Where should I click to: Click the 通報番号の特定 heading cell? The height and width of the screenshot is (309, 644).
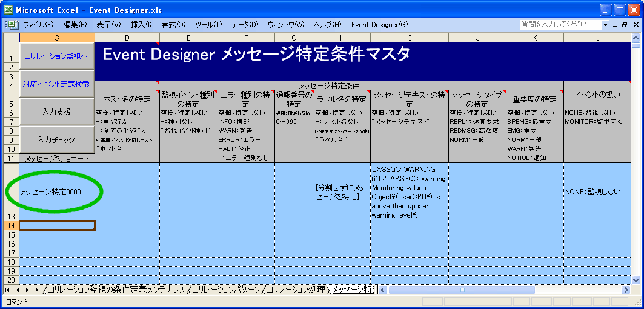tap(294, 99)
